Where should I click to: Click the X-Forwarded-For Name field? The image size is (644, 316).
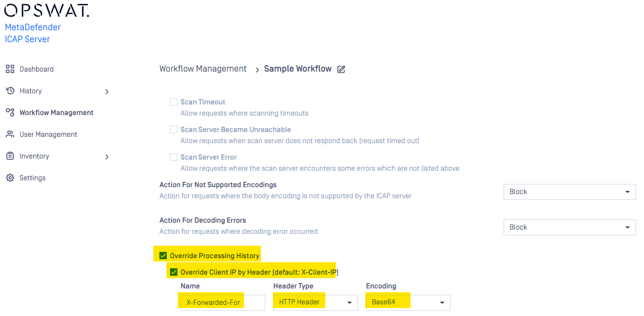click(x=223, y=302)
